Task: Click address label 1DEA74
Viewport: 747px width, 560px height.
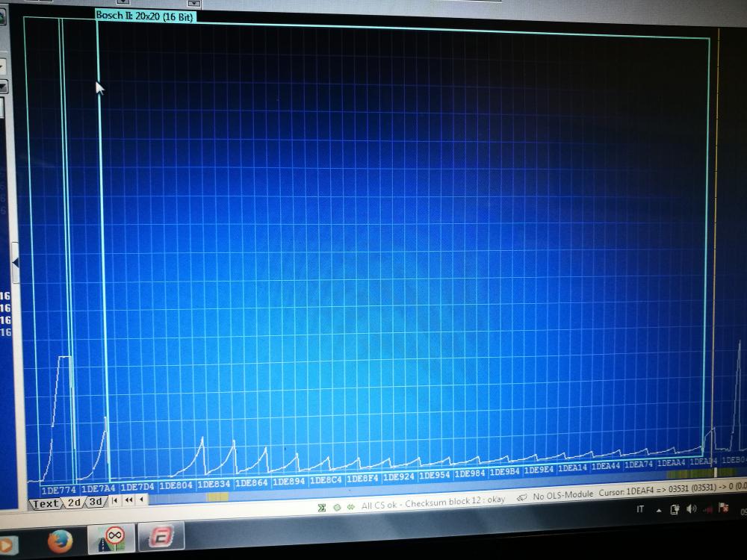Action: [x=639, y=464]
